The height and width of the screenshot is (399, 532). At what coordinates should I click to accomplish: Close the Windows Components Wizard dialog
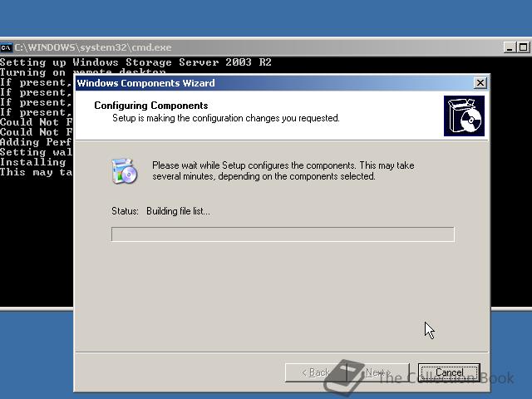480,83
